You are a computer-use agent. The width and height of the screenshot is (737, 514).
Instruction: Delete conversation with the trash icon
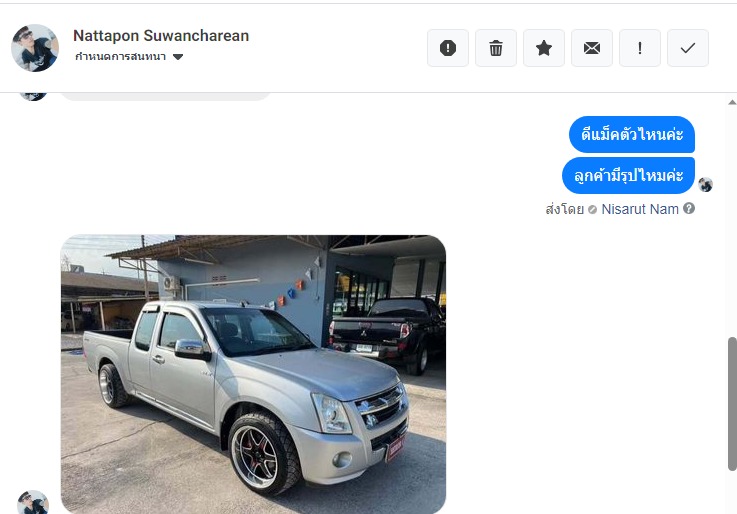[495, 48]
